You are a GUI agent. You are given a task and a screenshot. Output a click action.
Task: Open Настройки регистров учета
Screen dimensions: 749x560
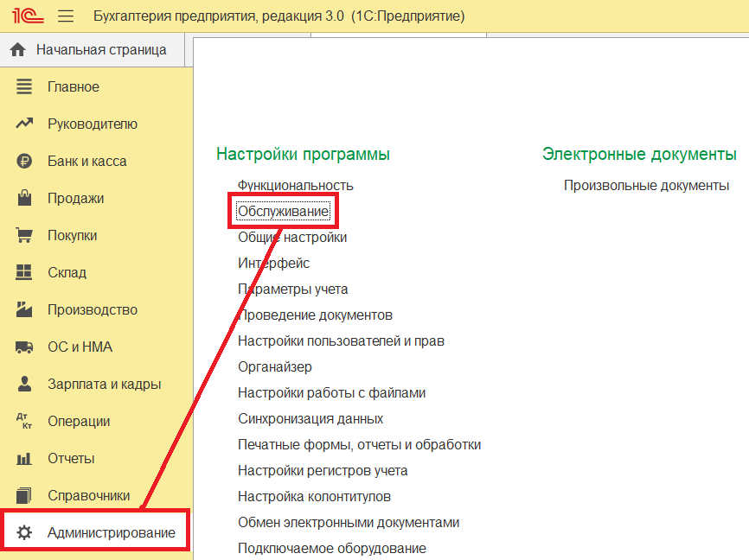(x=323, y=471)
